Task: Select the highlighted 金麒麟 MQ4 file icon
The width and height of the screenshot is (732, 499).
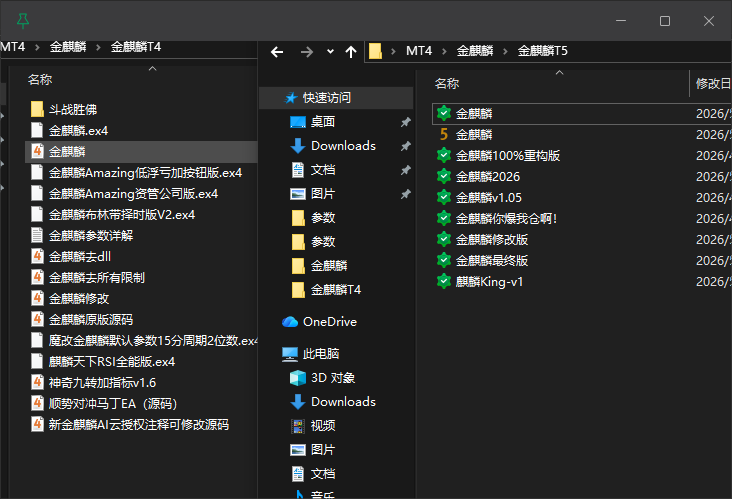Action: point(37,151)
